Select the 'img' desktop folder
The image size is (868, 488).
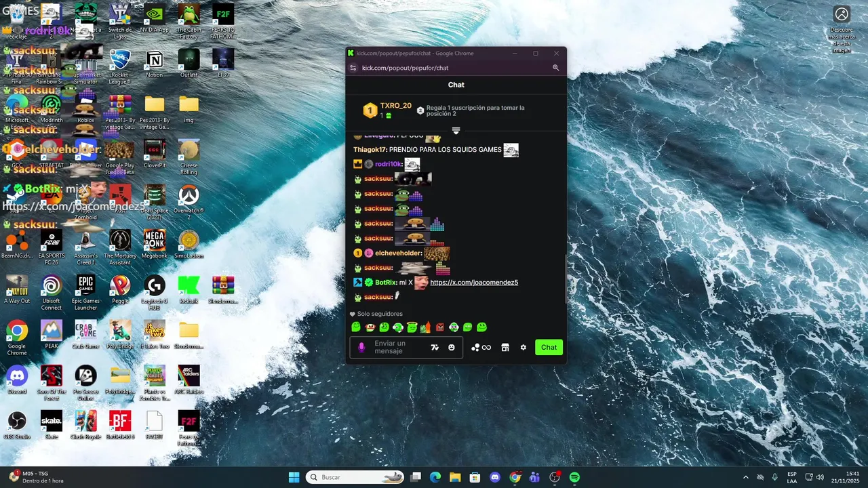(189, 108)
